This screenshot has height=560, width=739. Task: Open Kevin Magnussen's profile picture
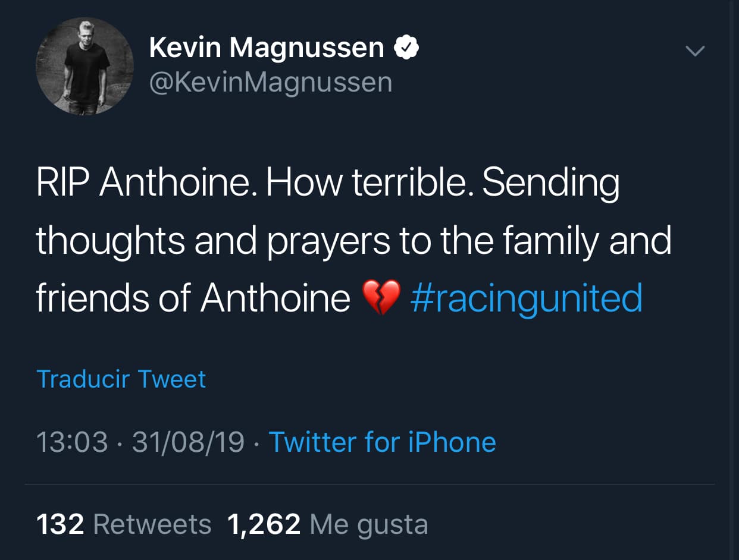pos(84,67)
